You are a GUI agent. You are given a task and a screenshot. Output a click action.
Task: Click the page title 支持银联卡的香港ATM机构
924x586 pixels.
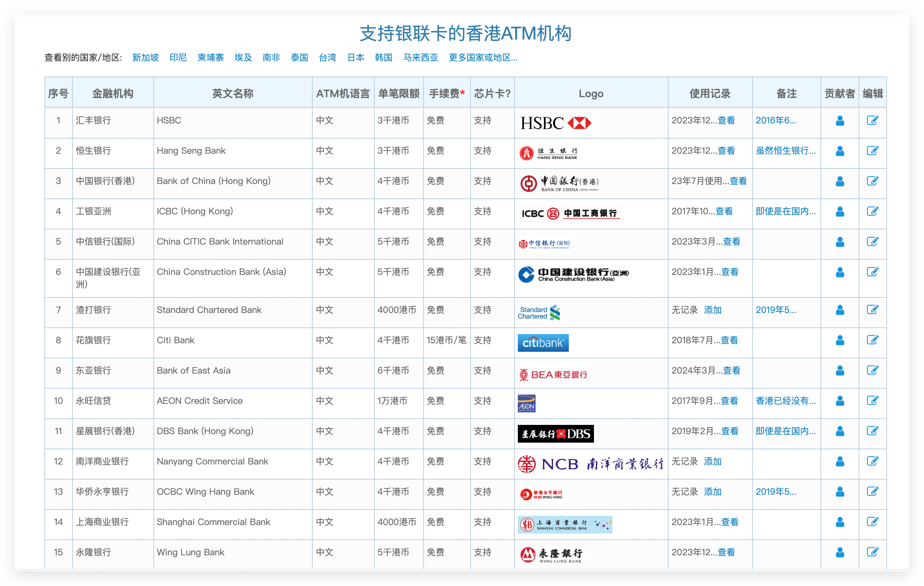465,33
